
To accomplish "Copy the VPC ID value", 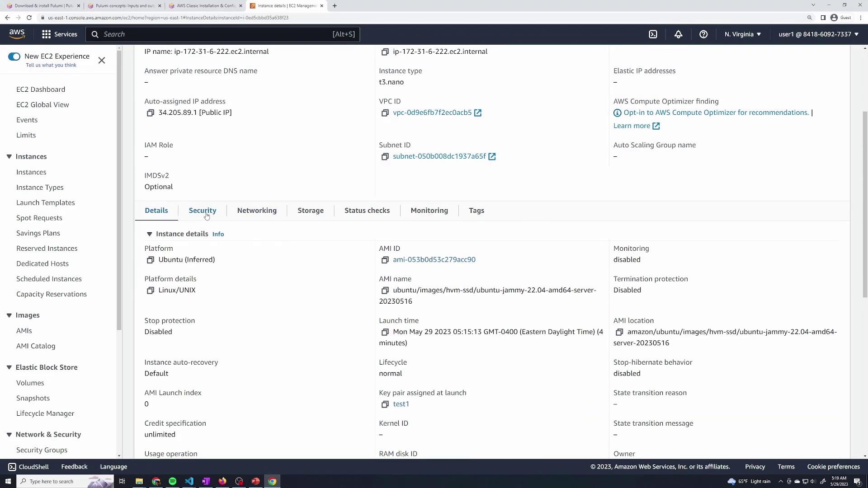I will pyautogui.click(x=385, y=113).
